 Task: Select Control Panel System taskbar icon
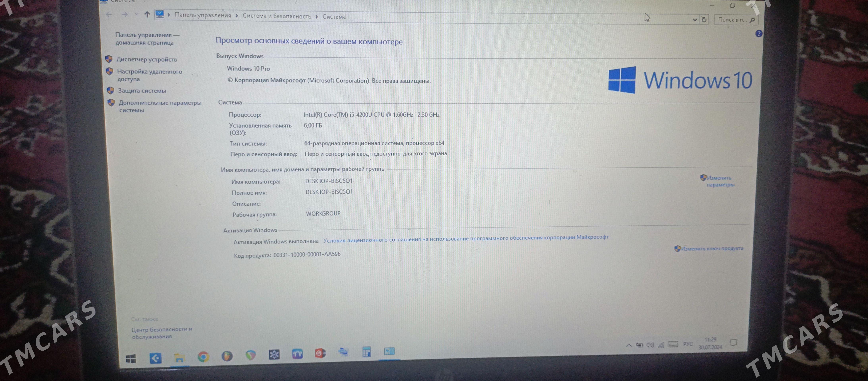[389, 351]
